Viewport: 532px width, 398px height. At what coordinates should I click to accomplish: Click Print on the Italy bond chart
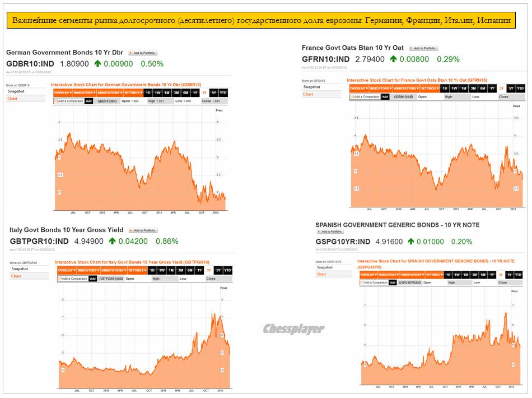click(223, 288)
